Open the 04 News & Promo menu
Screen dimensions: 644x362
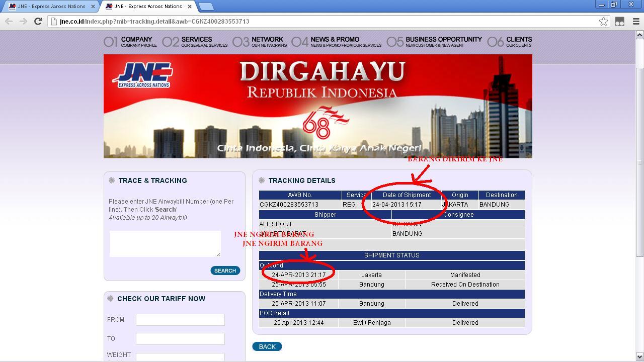[x=337, y=42]
